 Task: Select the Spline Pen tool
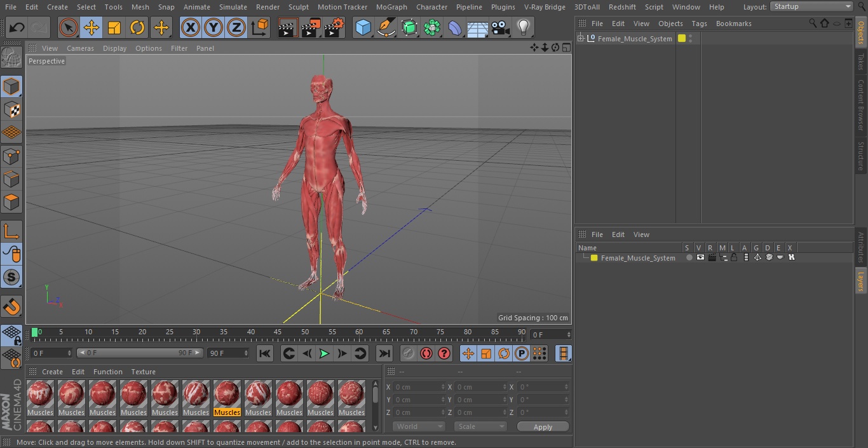[x=386, y=27]
